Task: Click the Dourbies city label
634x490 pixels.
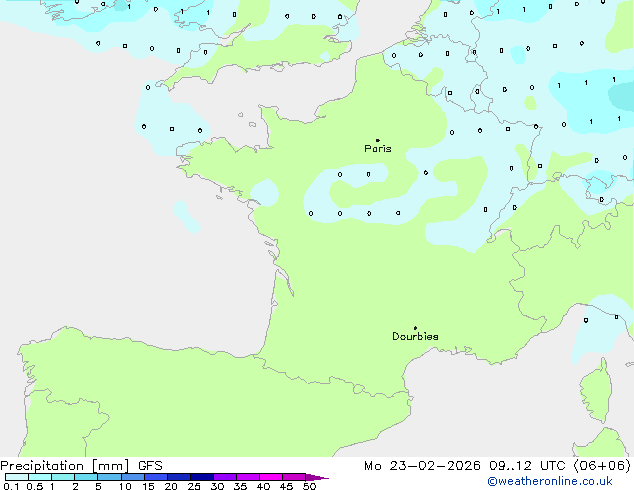Action: click(x=415, y=336)
